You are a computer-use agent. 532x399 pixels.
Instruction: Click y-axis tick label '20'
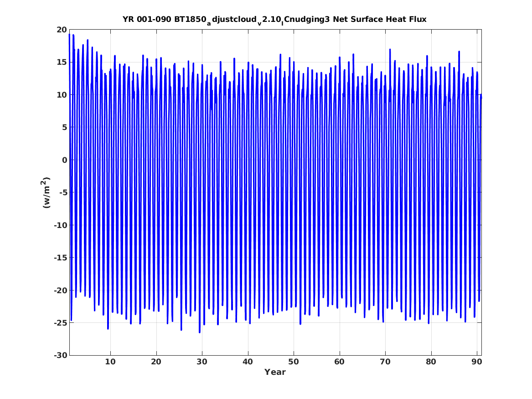[x=62, y=30]
